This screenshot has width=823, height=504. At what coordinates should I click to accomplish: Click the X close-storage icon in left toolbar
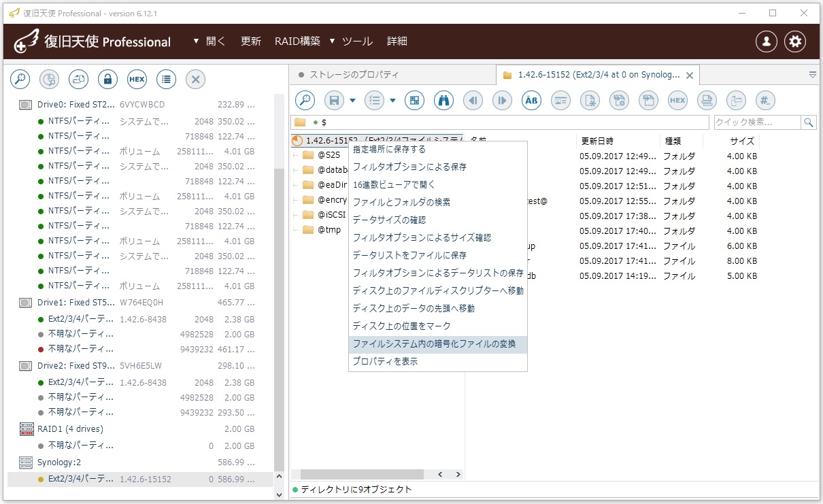click(195, 80)
